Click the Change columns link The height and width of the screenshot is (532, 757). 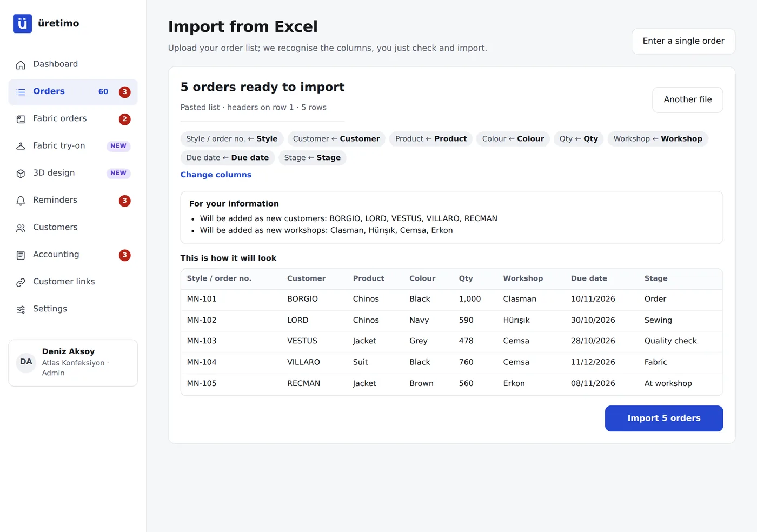pos(216,175)
